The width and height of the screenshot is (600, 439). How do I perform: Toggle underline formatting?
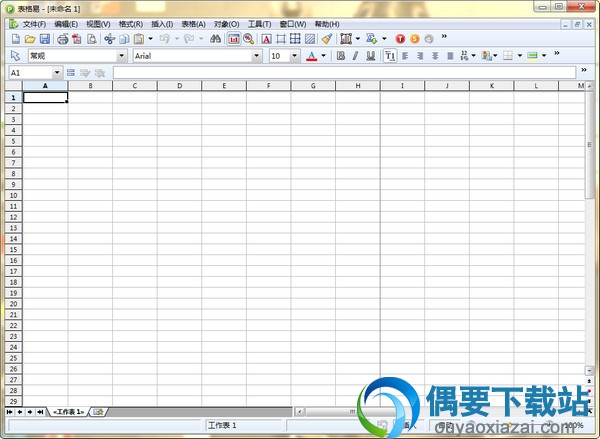(x=370, y=56)
